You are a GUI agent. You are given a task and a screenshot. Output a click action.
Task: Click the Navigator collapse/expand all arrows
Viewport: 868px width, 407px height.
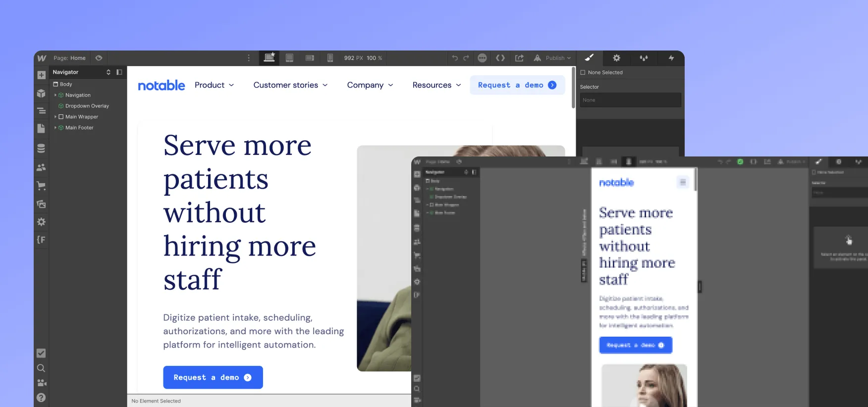pyautogui.click(x=108, y=72)
